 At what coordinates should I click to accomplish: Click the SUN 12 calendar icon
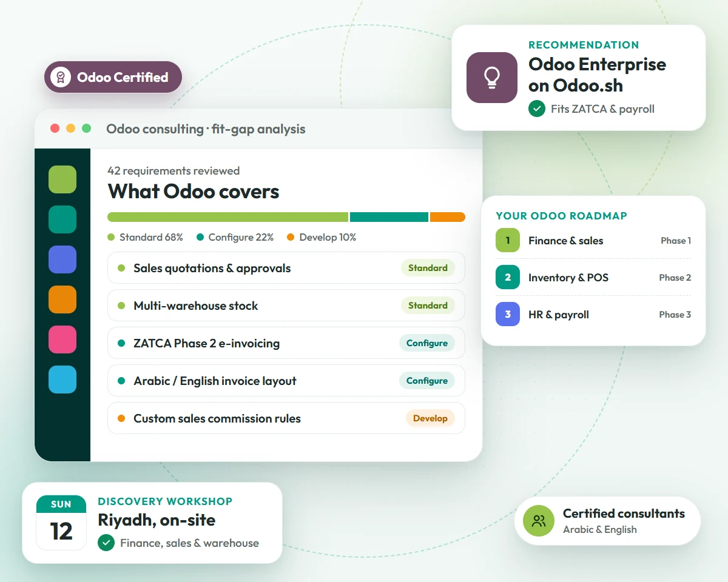(61, 523)
